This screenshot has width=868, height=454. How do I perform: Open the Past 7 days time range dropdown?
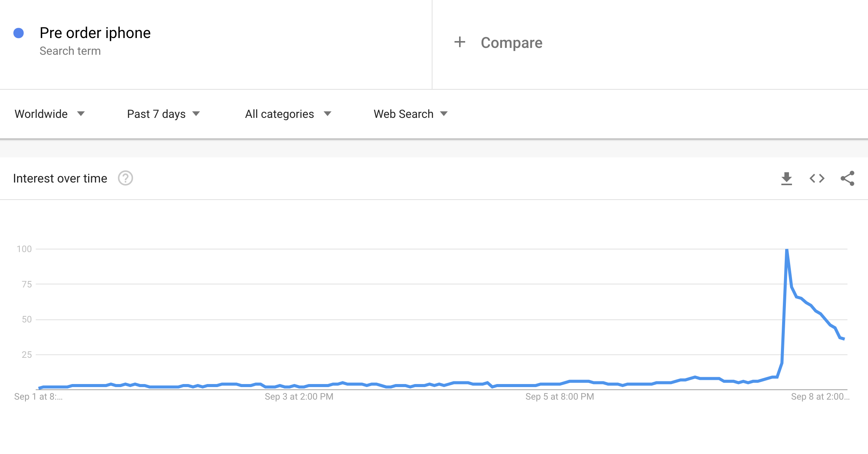[x=163, y=114]
